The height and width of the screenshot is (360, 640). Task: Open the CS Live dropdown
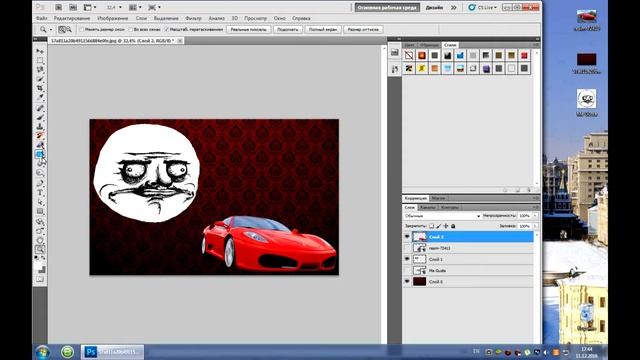(482, 7)
